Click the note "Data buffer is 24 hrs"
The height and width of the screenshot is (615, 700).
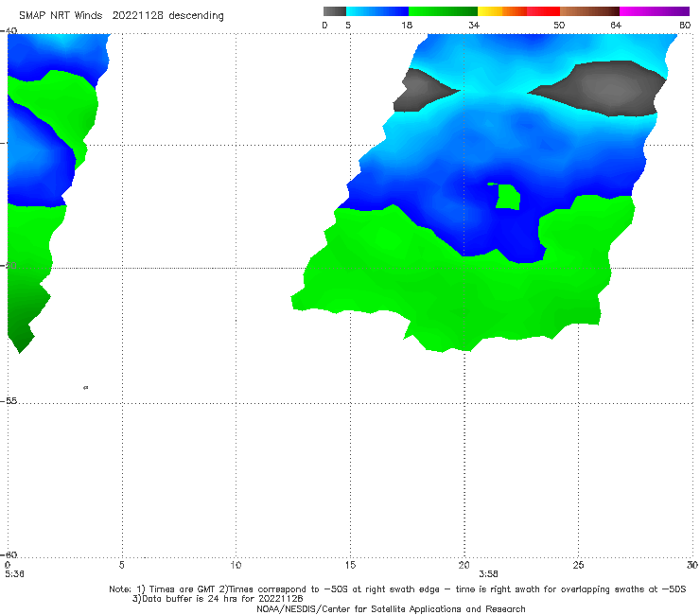click(189, 599)
